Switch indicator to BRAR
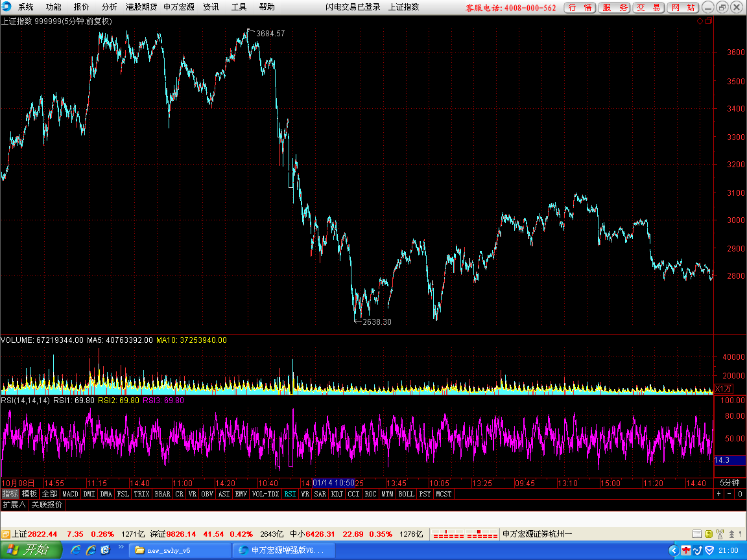 [163, 494]
